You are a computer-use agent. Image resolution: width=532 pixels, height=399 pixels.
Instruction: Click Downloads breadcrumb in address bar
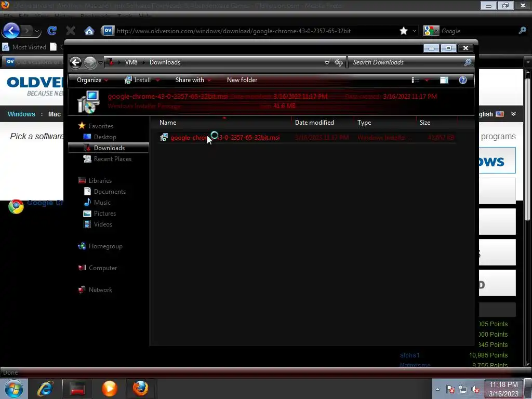tap(165, 62)
